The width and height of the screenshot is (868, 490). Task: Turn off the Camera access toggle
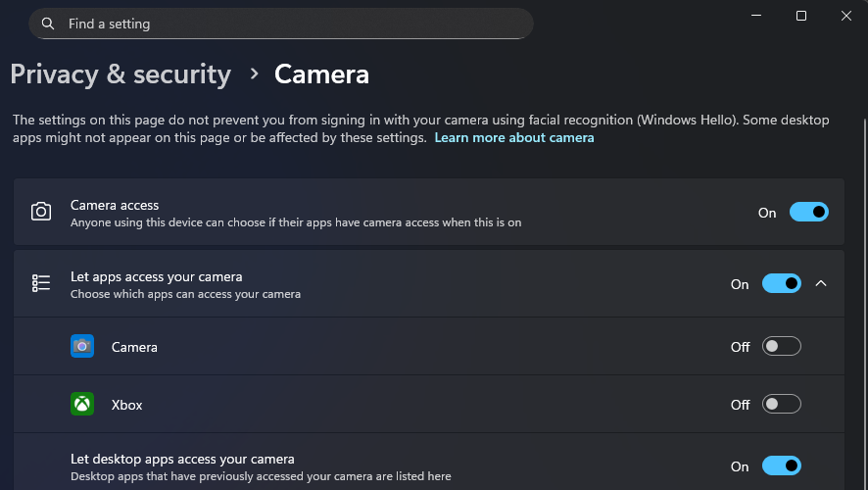808,212
